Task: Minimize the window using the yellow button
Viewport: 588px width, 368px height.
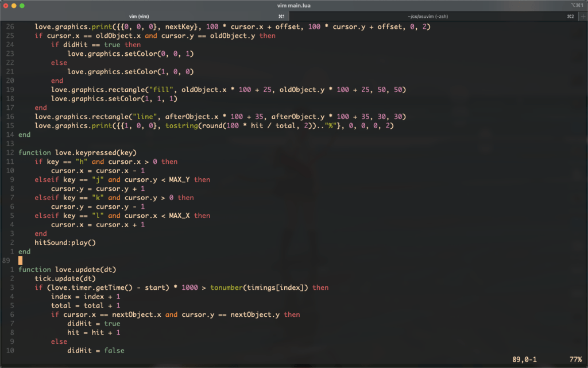Action: pos(14,5)
